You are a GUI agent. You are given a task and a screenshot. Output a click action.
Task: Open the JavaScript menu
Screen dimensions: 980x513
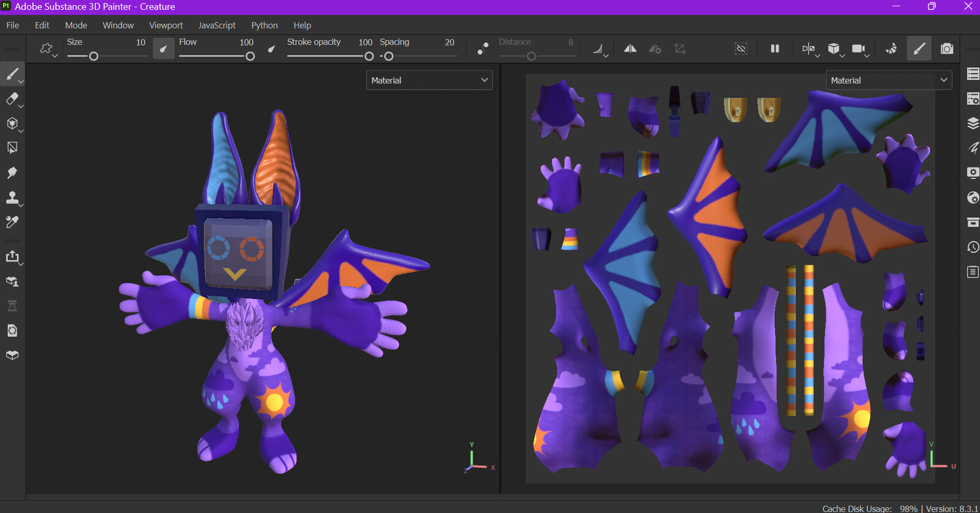click(x=217, y=25)
